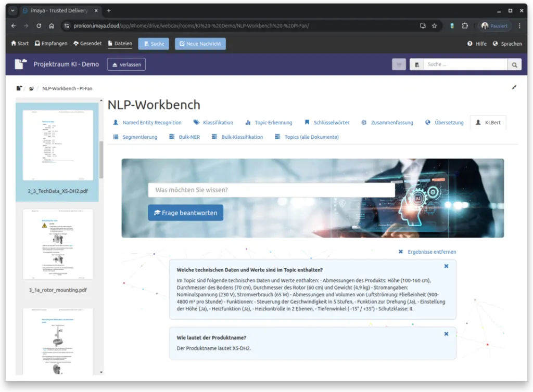Image resolution: width=533 pixels, height=392 pixels.
Task: Click the search magnifier icon button
Action: [x=514, y=64]
